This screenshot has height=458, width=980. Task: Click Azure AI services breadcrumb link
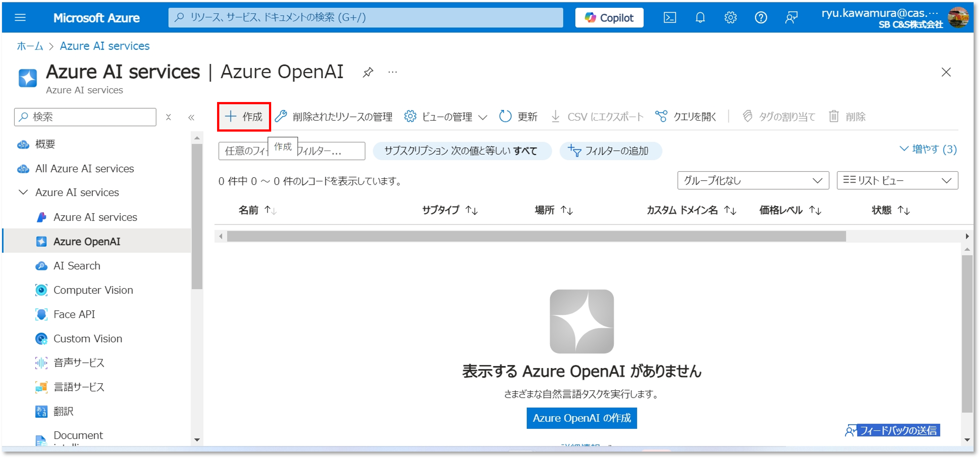pyautogui.click(x=105, y=46)
